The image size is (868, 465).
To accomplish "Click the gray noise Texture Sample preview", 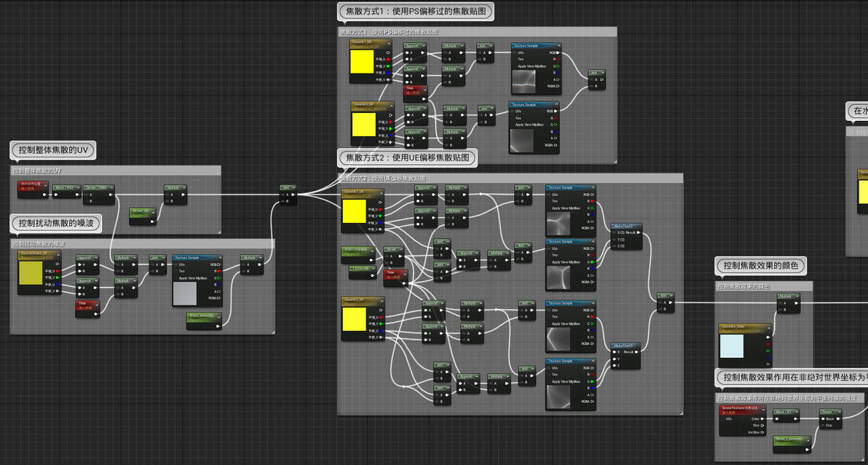I will click(x=185, y=294).
